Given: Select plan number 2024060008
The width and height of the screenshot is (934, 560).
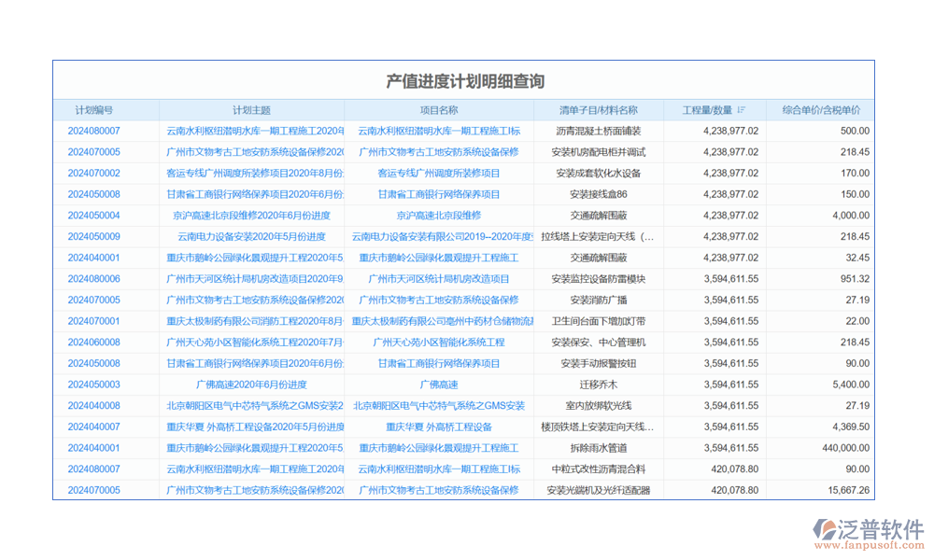Looking at the screenshot, I should pyautogui.click(x=94, y=343).
